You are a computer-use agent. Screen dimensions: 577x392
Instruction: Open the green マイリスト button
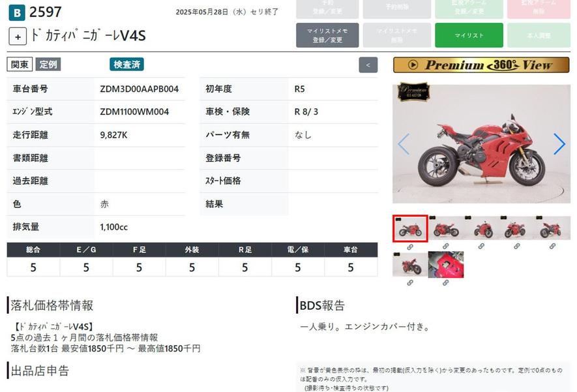[469, 35]
